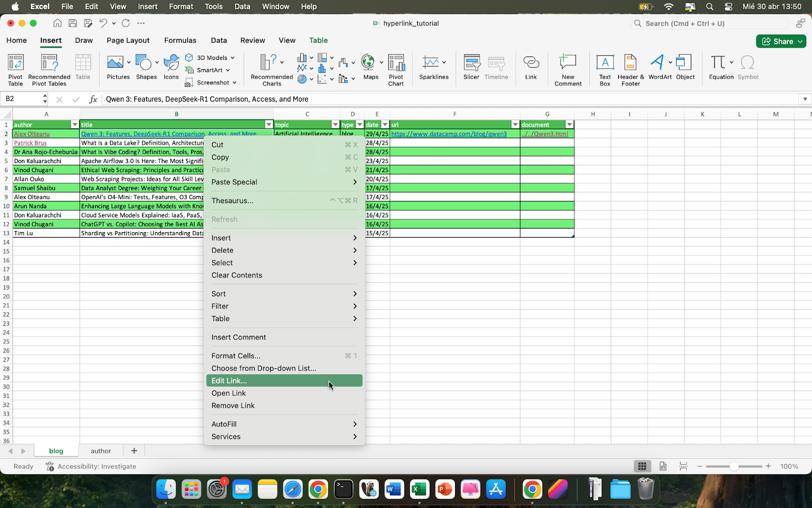Open the Icons library
The width and height of the screenshot is (812, 508).
[x=171, y=68]
